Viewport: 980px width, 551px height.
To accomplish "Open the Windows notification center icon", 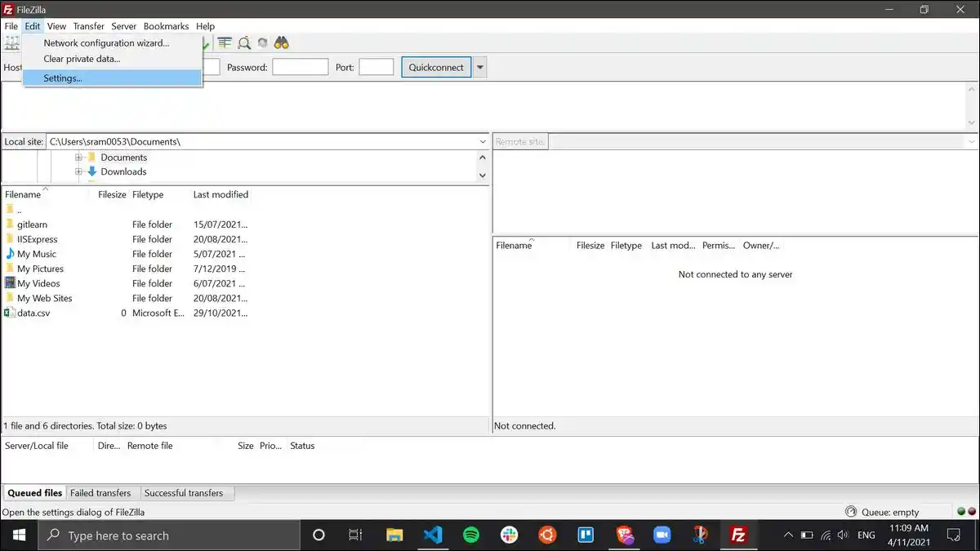I will (x=953, y=535).
